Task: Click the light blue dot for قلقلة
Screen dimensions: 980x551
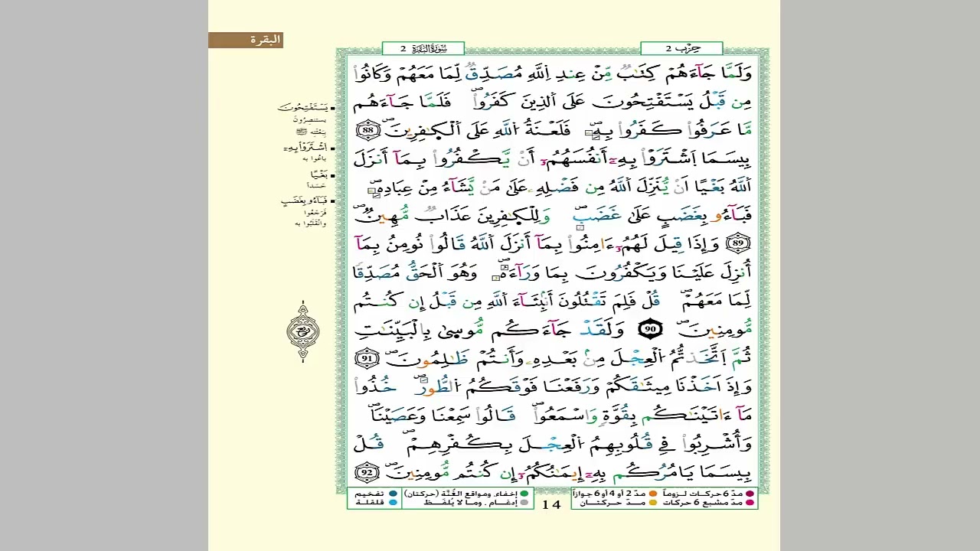Action: coord(393,503)
